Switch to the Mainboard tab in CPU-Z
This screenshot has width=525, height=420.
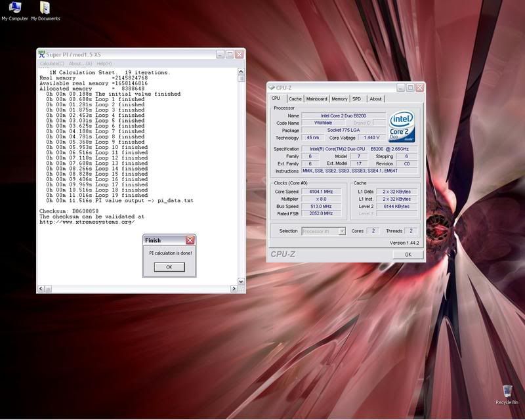pyautogui.click(x=316, y=99)
